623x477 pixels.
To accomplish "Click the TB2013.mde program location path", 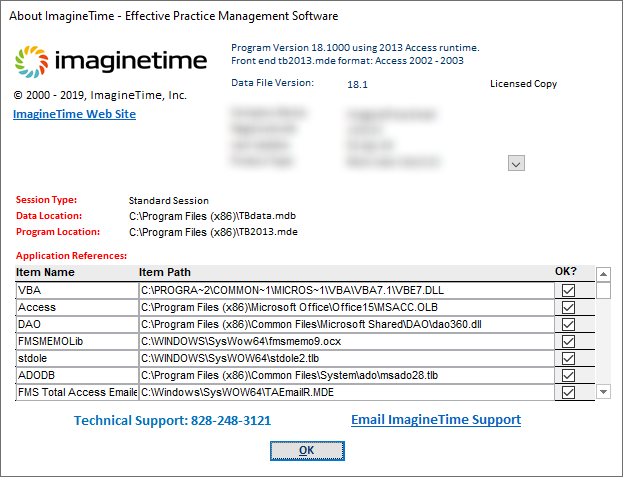I will [213, 232].
